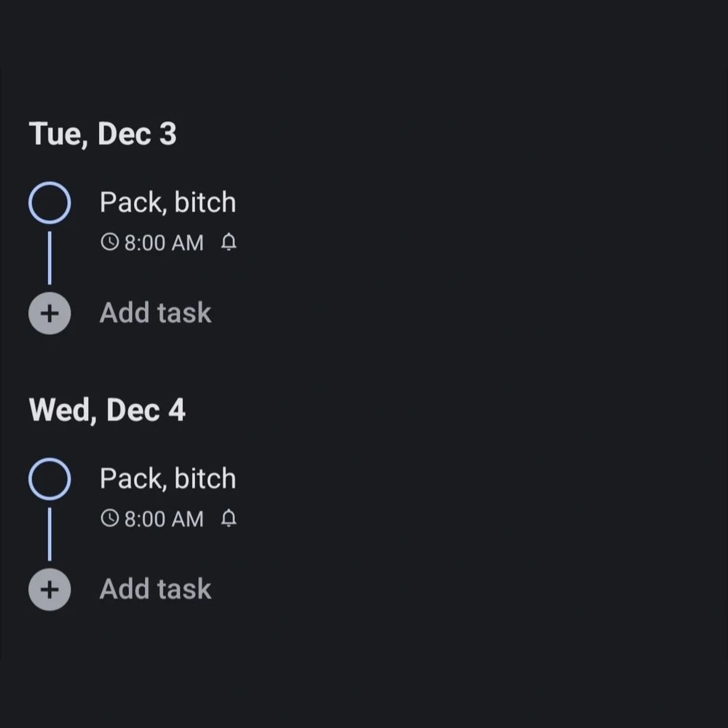This screenshot has height=728, width=728.
Task: Click the connector line below Tuesday's task circle
Action: [50, 258]
